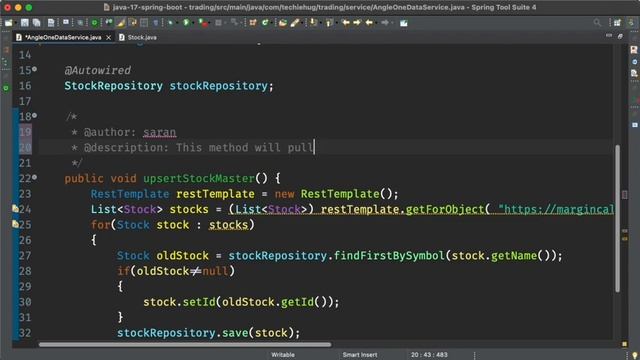Open dropdown beside Run with red toolbox

(210, 23)
